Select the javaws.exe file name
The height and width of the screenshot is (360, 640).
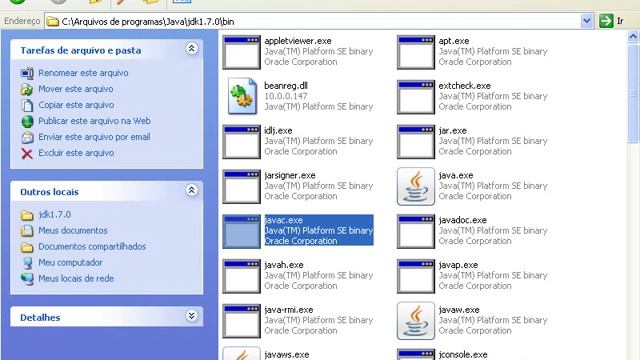click(287, 355)
